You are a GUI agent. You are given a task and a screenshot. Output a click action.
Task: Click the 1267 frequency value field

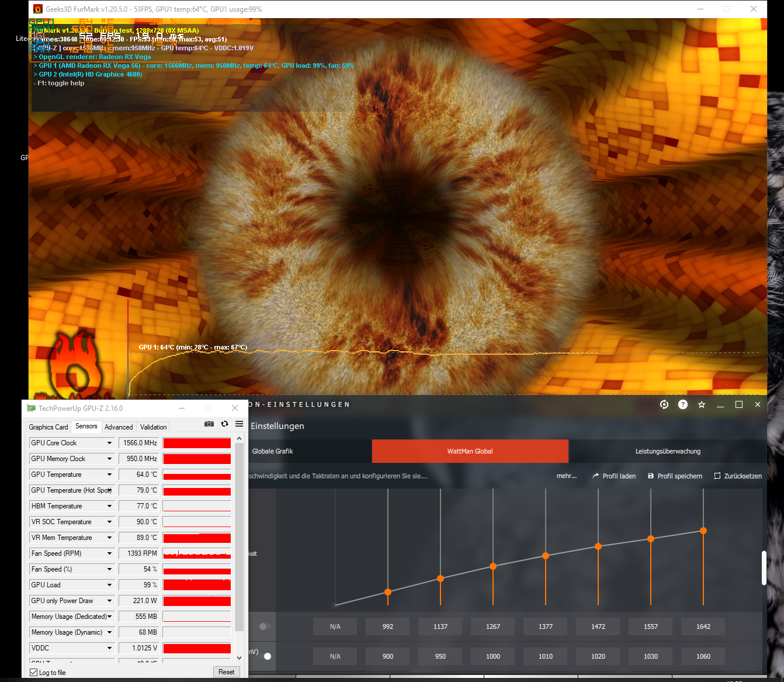pos(493,626)
